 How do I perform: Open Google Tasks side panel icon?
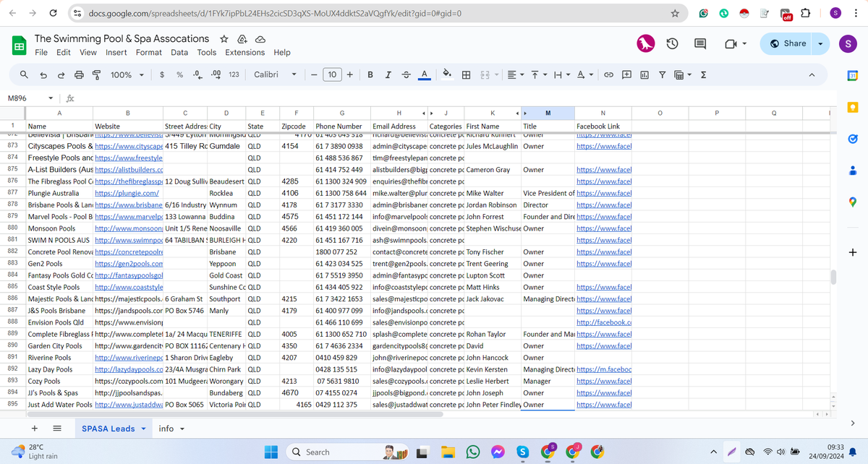pyautogui.click(x=852, y=139)
